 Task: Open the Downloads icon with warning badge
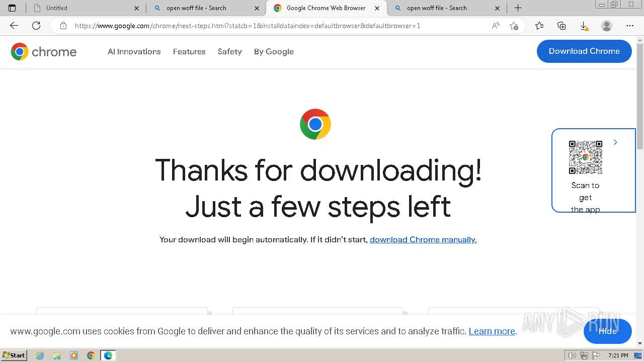pyautogui.click(x=584, y=26)
